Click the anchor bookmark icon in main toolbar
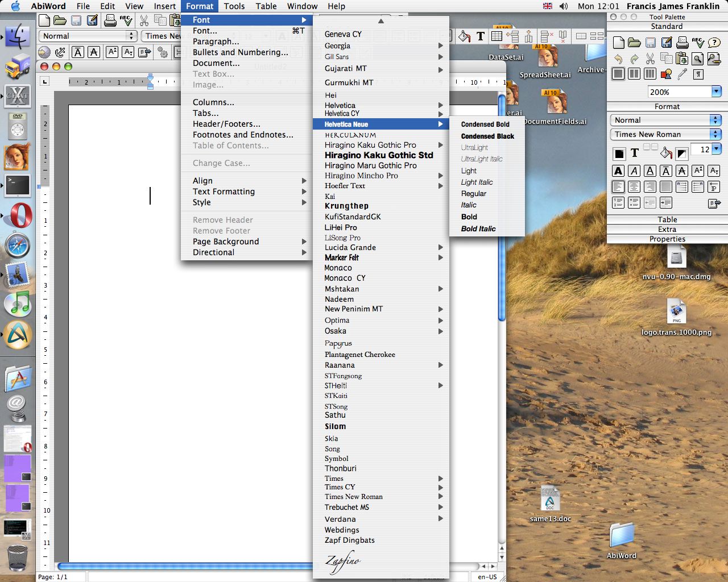This screenshot has height=582, width=728. pyautogui.click(x=60, y=52)
